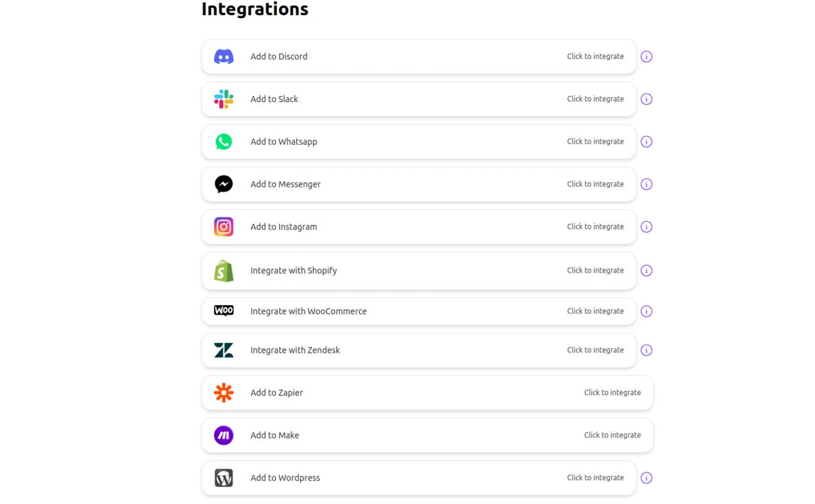The height and width of the screenshot is (504, 815).
Task: Click the WhatsApp logo icon
Action: point(223,141)
